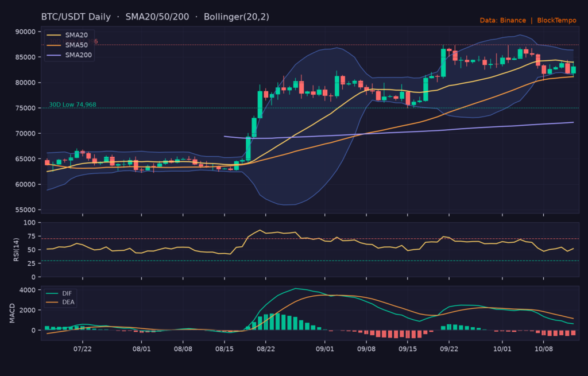Click the DEA legend label
Screen dimensions: 588x376
pos(68,302)
